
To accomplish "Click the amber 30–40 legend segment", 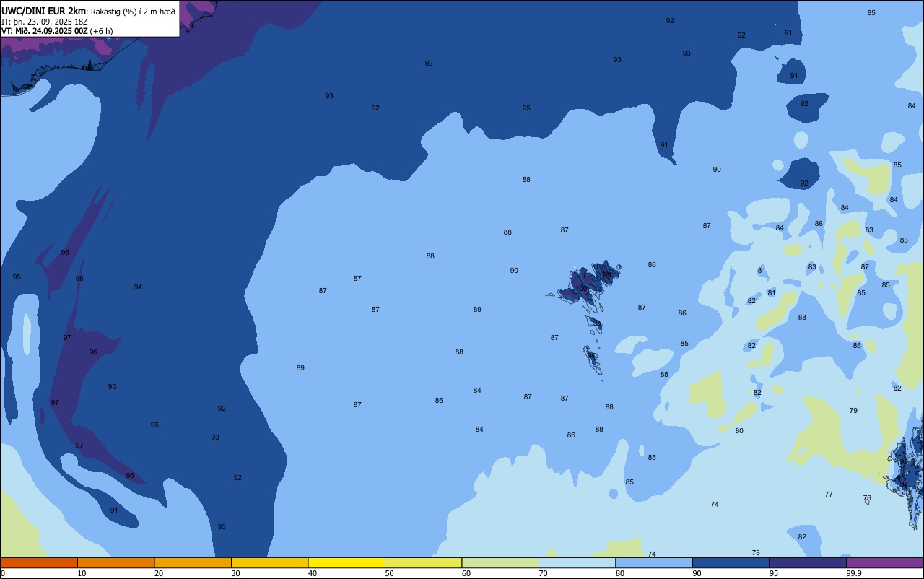I will [x=269, y=562].
